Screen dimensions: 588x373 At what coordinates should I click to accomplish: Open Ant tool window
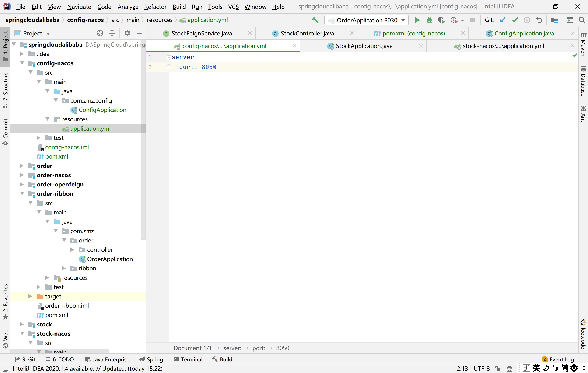point(583,114)
